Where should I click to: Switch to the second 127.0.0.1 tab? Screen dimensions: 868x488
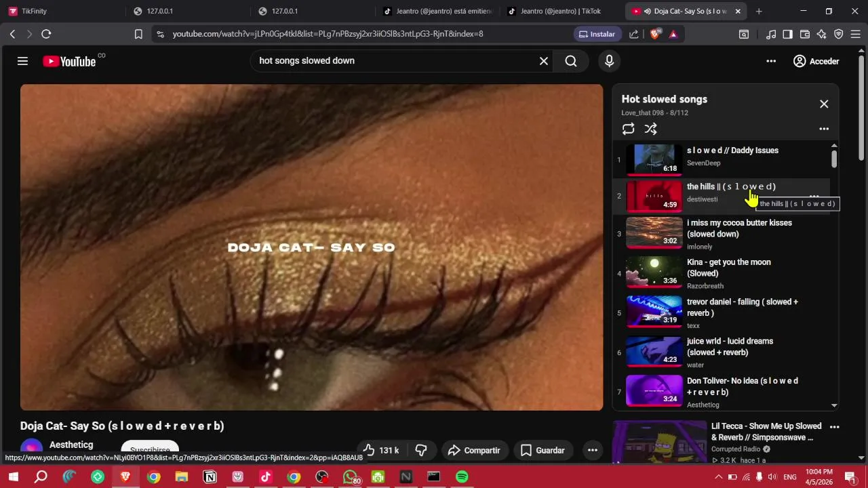pyautogui.click(x=311, y=12)
